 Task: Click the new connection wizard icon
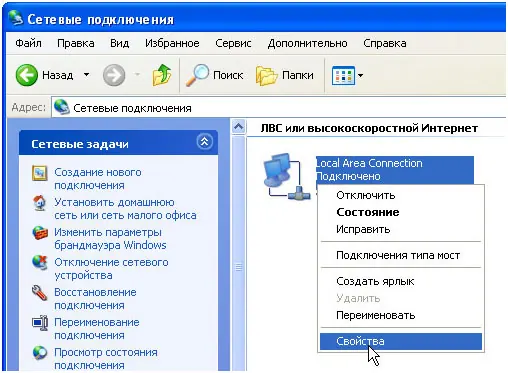[x=40, y=173]
